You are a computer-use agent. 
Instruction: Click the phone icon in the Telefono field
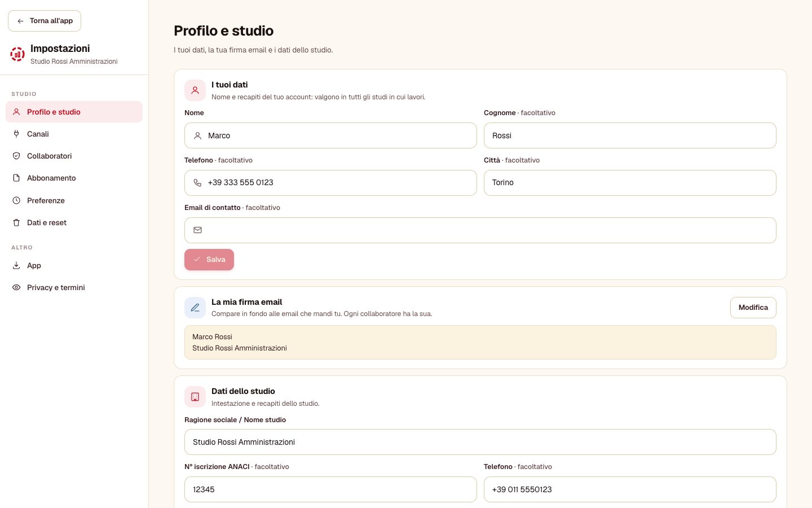[x=197, y=183]
